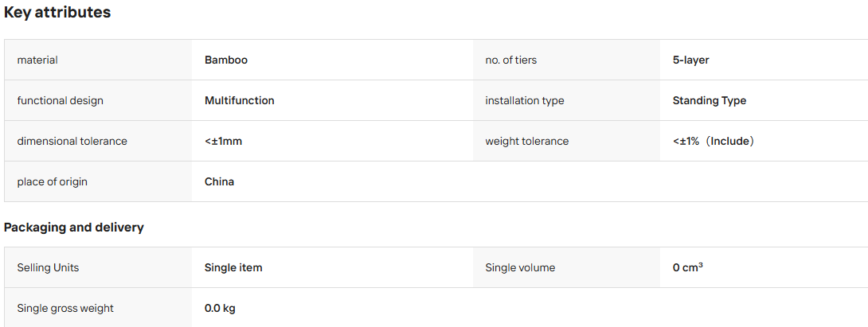Click the Standing Type value
The width and height of the screenshot is (868, 327).
tap(709, 101)
